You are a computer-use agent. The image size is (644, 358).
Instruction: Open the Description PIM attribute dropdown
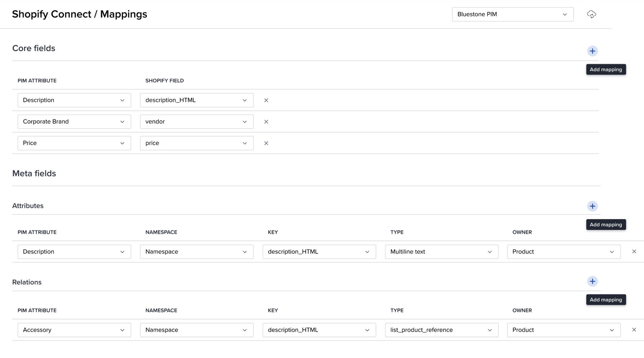coord(74,100)
